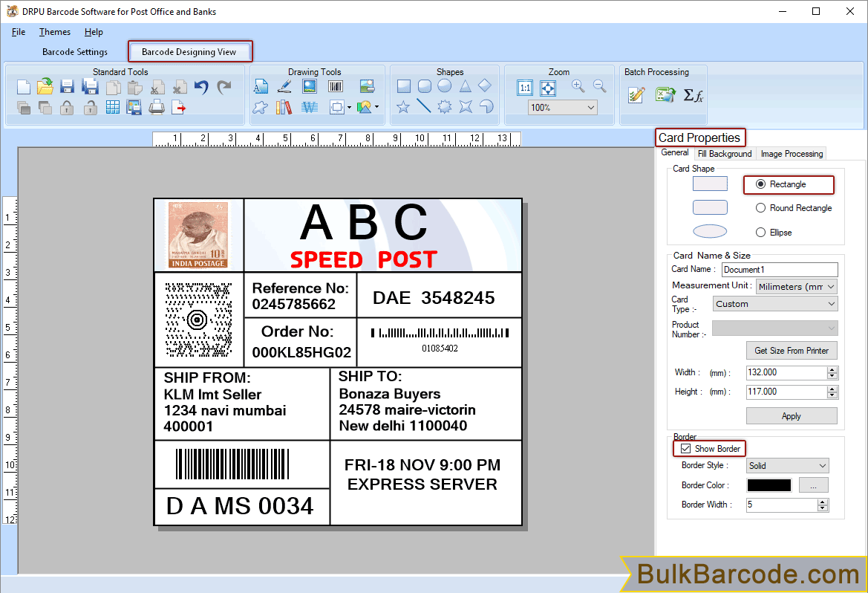Select the Text tool in Drawing Tools

(x=261, y=86)
